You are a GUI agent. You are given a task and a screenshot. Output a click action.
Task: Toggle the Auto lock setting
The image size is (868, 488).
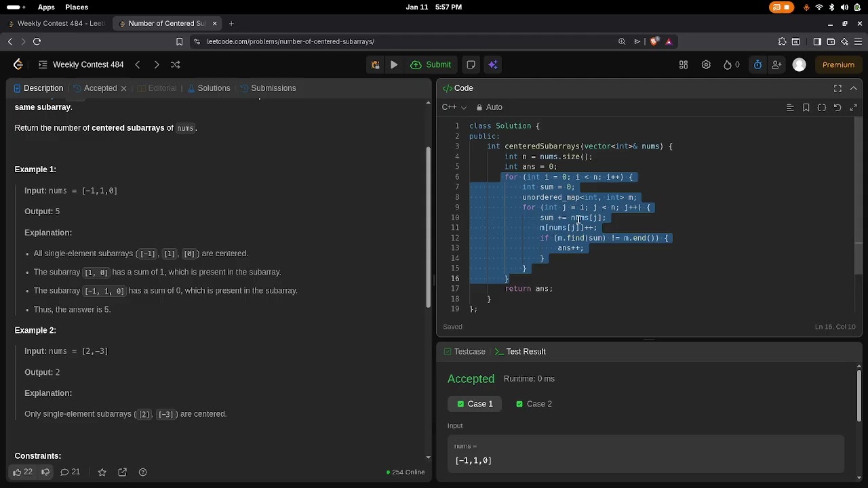(x=489, y=107)
